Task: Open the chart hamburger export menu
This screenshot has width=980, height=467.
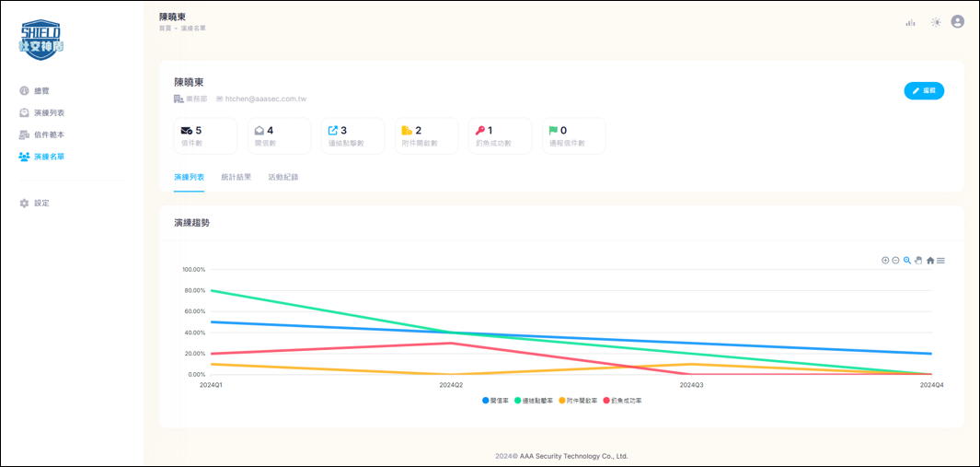Action: tap(940, 261)
